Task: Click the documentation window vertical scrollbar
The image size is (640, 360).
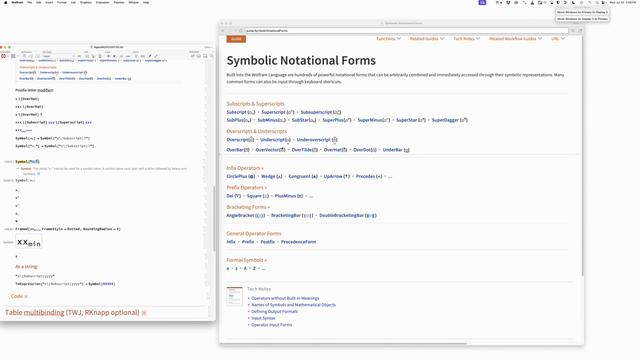Action: 582,155
